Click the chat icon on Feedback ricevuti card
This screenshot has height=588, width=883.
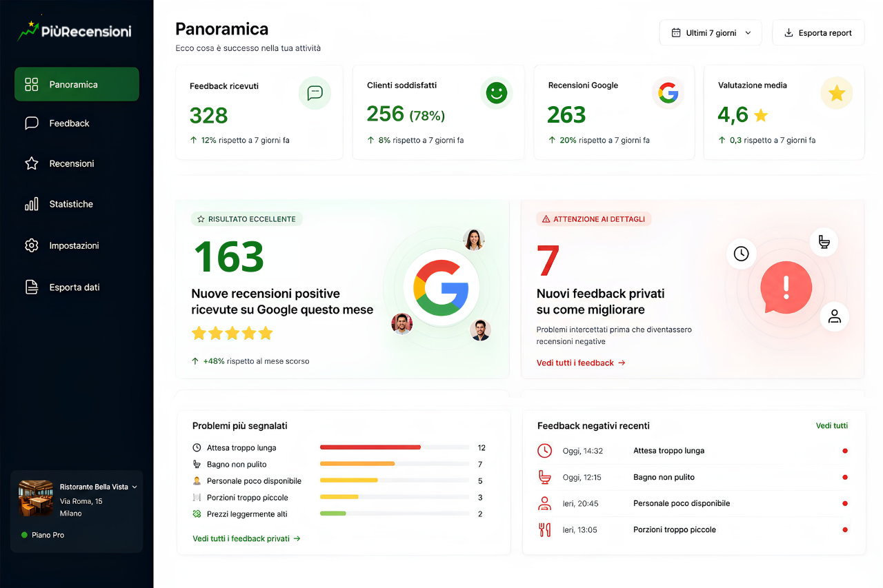point(315,93)
